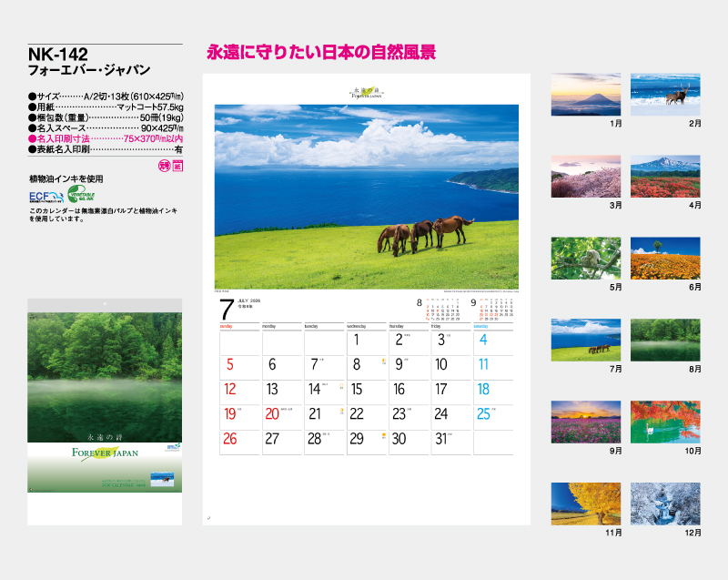Click red holiday date 20

coord(272,413)
